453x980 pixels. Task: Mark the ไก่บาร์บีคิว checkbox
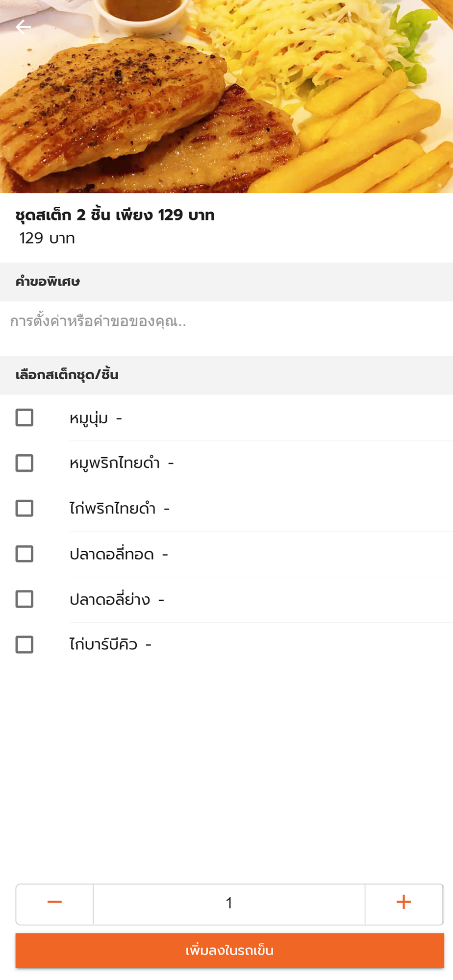[x=25, y=645]
